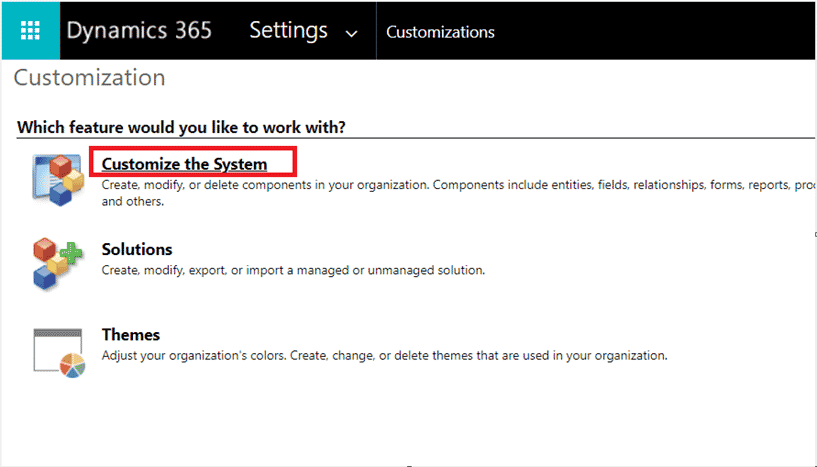Click 'Which feature would you like to work with?' heading

(181, 127)
